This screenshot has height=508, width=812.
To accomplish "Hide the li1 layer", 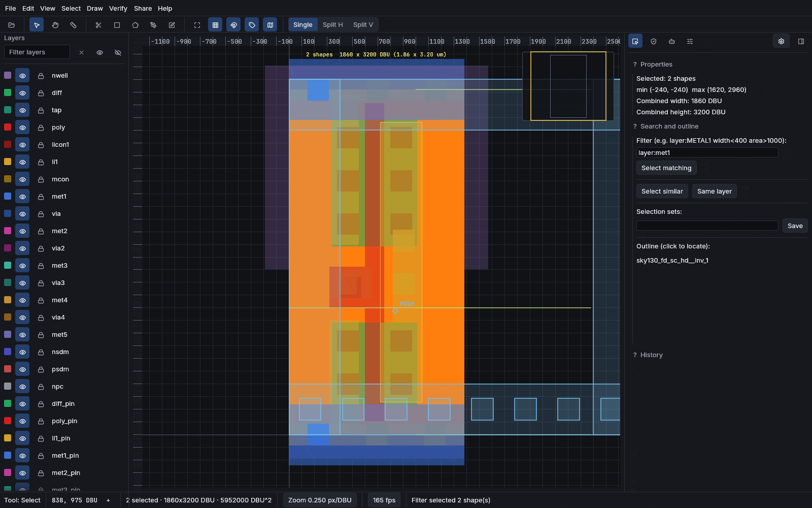I will click(22, 162).
